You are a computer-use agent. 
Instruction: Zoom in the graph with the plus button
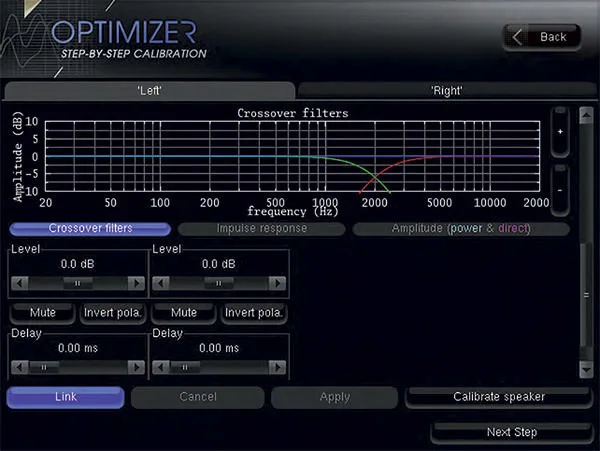pyautogui.click(x=560, y=132)
